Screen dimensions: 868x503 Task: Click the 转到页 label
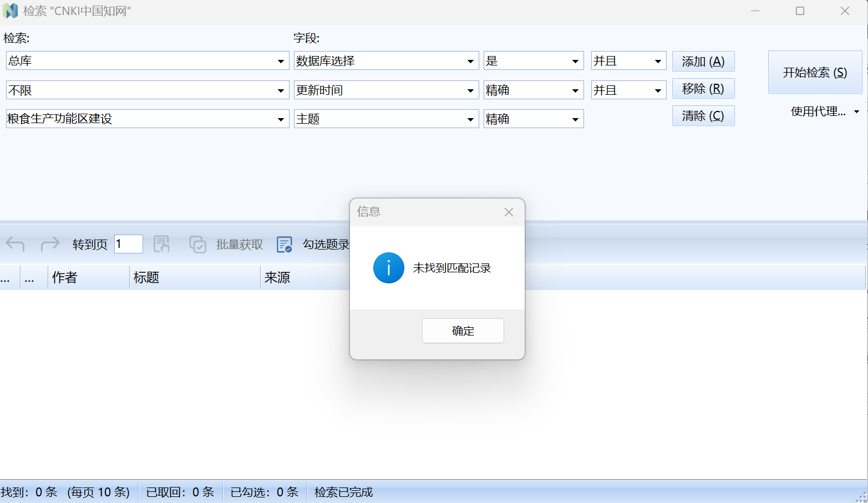[x=90, y=245]
